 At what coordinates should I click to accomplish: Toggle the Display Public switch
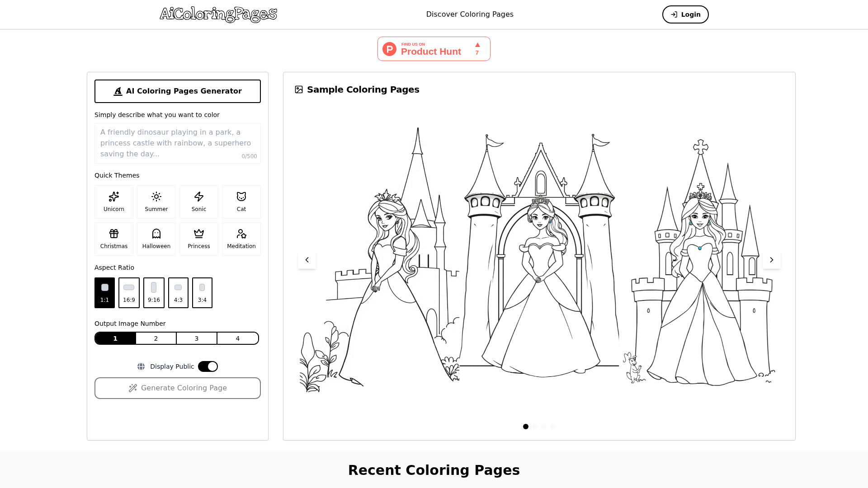tap(208, 366)
